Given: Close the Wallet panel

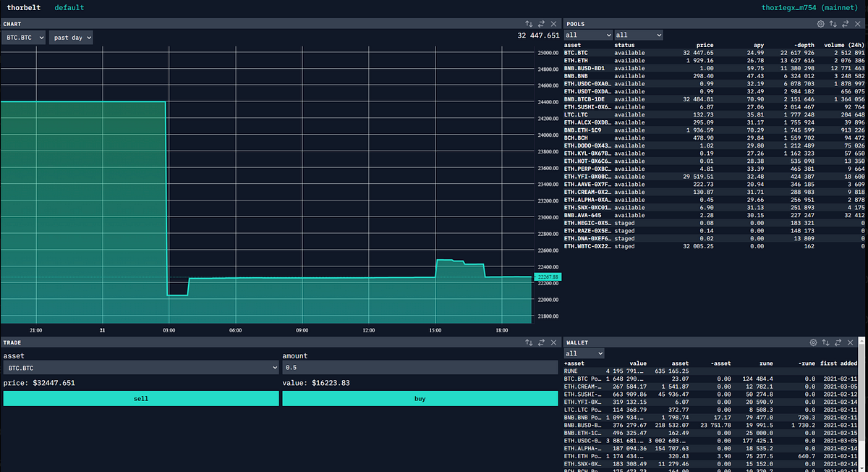Looking at the screenshot, I should pyautogui.click(x=850, y=342).
